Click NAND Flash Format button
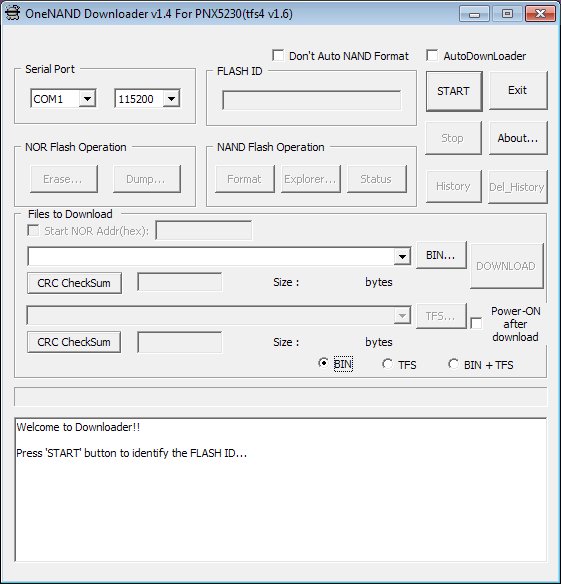 tap(245, 179)
